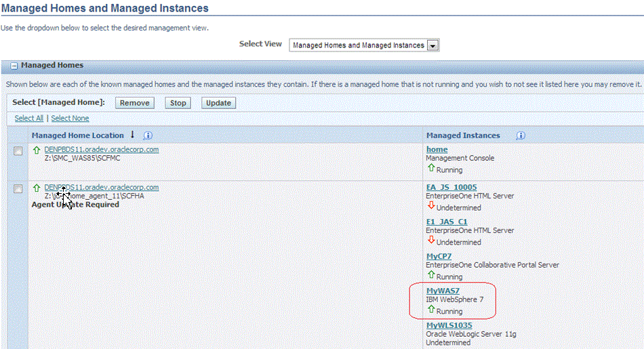Open the Select View dropdown
Viewport: 644px width, 349px height.
[x=364, y=45]
